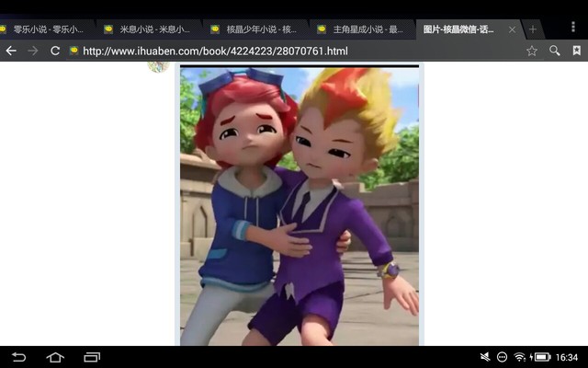Viewport: 588px width, 368px height.
Task: Open the cartoon characters image
Action: tap(300, 205)
